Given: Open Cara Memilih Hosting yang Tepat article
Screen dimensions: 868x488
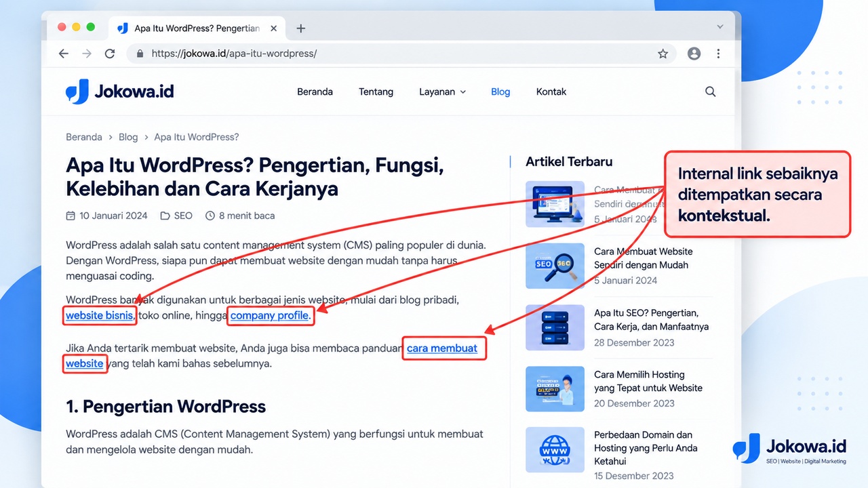Looking at the screenshot, I should (x=648, y=381).
